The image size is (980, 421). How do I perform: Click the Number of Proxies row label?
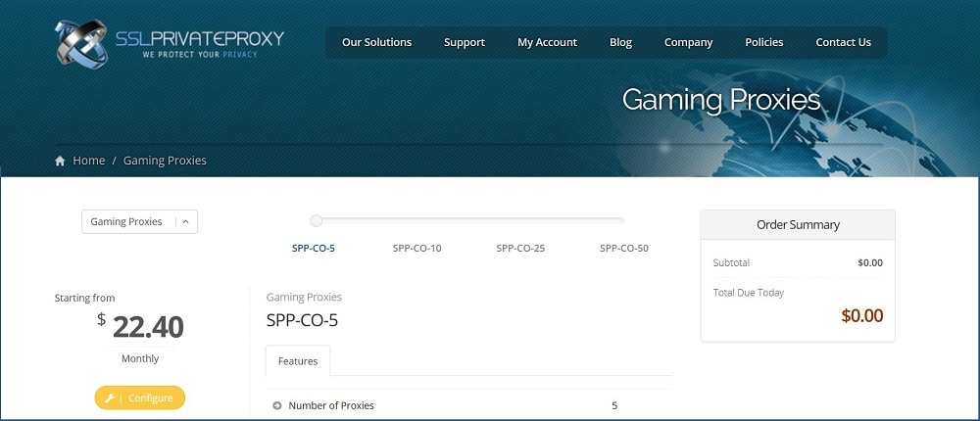(331, 406)
